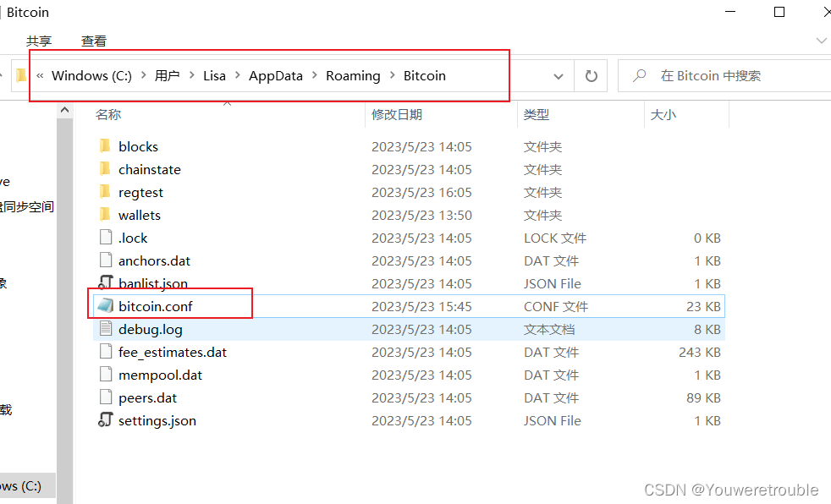The image size is (831, 504).
Task: Click Bitcoin in the address path
Action: click(425, 76)
